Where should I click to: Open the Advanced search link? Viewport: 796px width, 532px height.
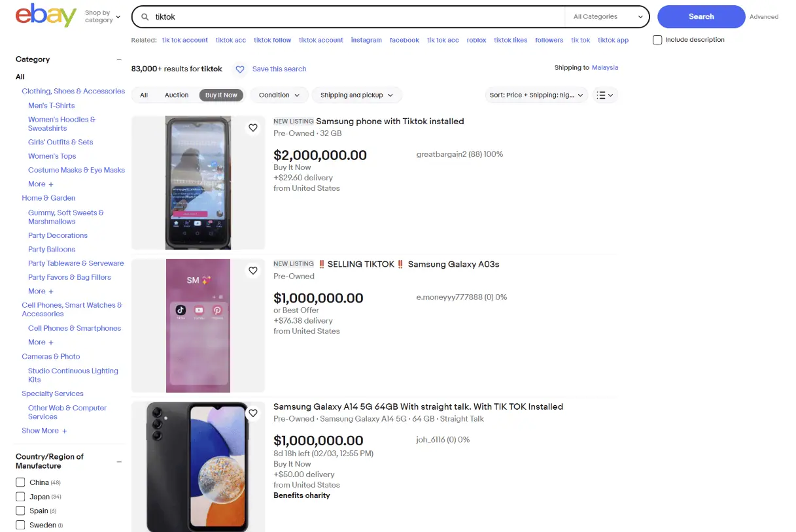coord(763,17)
